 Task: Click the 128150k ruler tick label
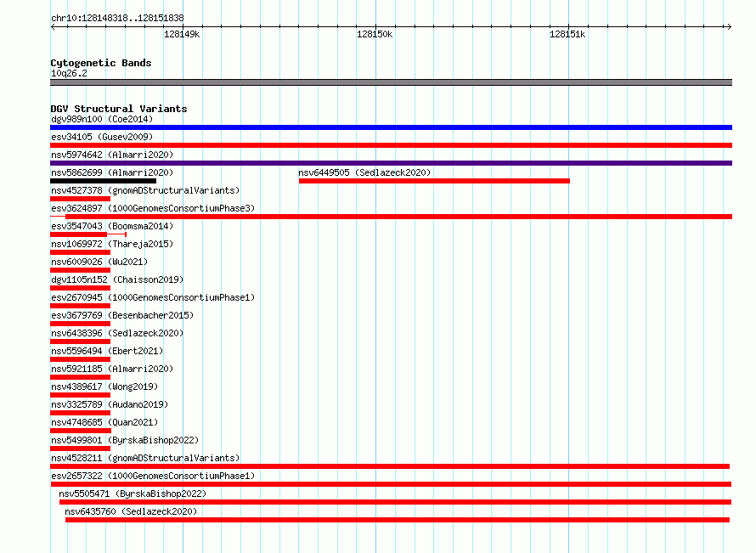375,34
